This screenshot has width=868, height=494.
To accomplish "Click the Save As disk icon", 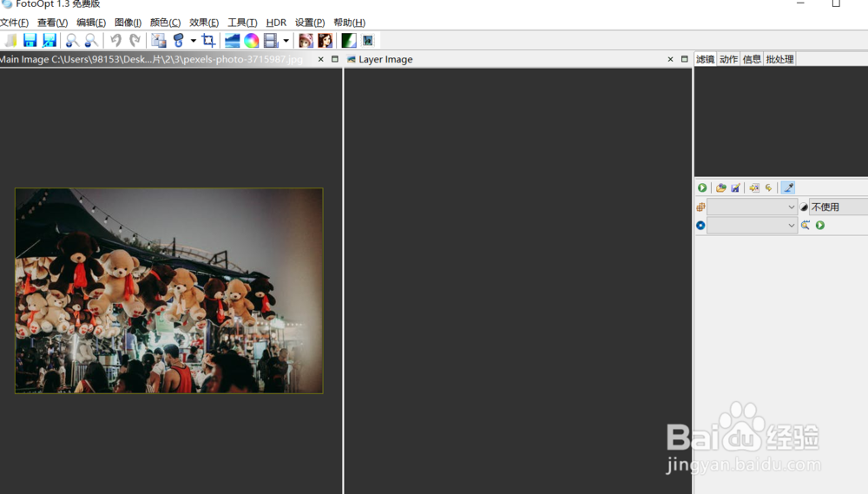I will tap(49, 41).
